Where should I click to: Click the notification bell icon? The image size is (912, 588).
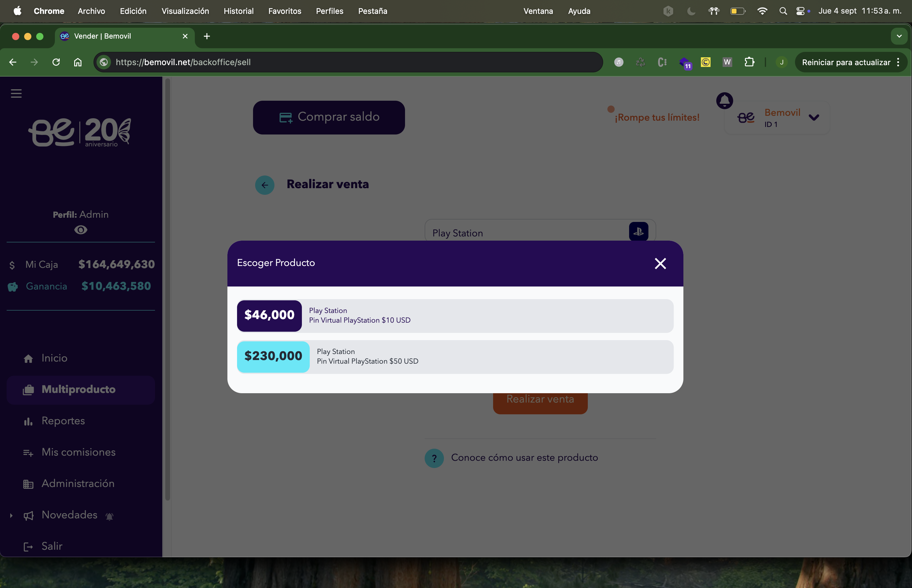pos(724,101)
